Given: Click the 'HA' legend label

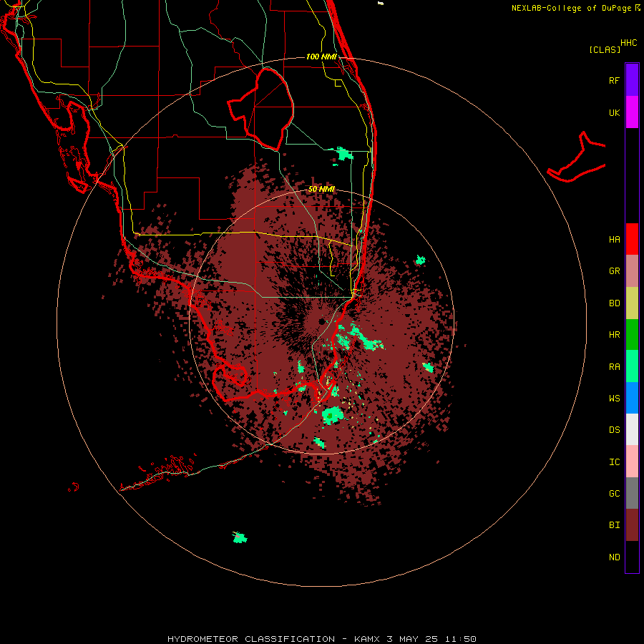Looking at the screenshot, I should click(x=614, y=240).
